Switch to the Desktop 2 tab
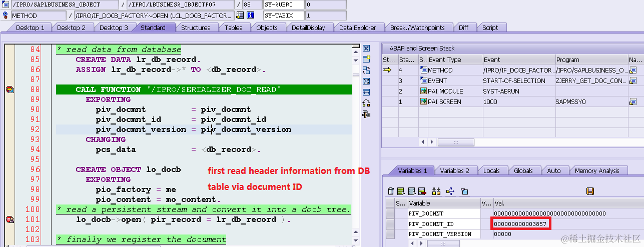Image resolution: width=644 pixels, height=247 pixels. [72, 27]
